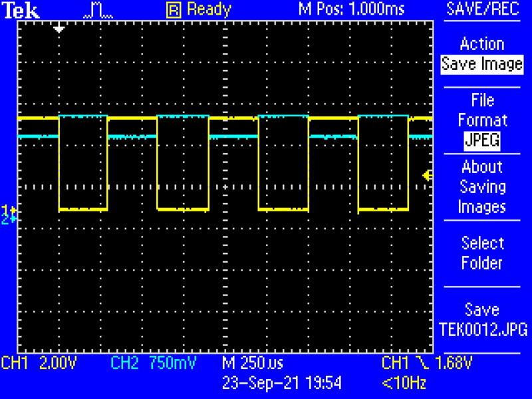
Task: Click the cyan channel 2 ground marker
Action: [x=9, y=219]
